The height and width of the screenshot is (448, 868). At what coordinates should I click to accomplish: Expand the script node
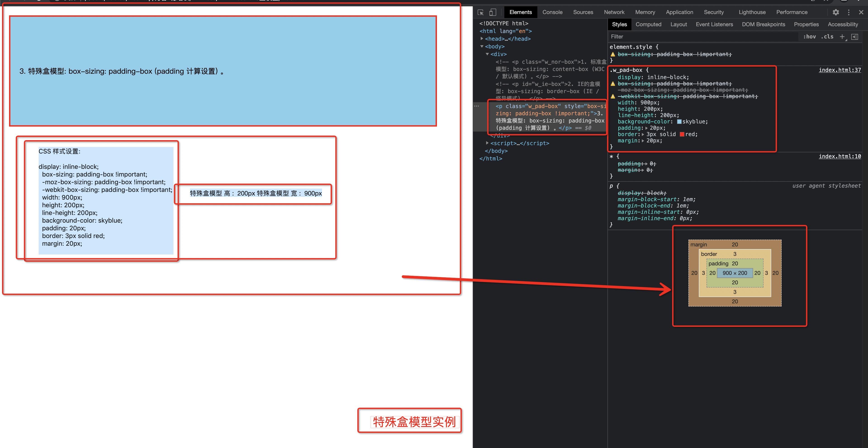coord(487,143)
